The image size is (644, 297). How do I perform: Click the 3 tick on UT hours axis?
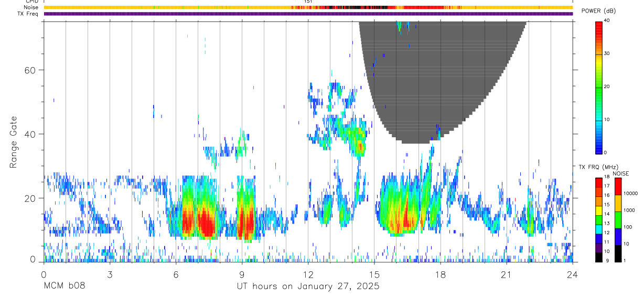click(110, 274)
